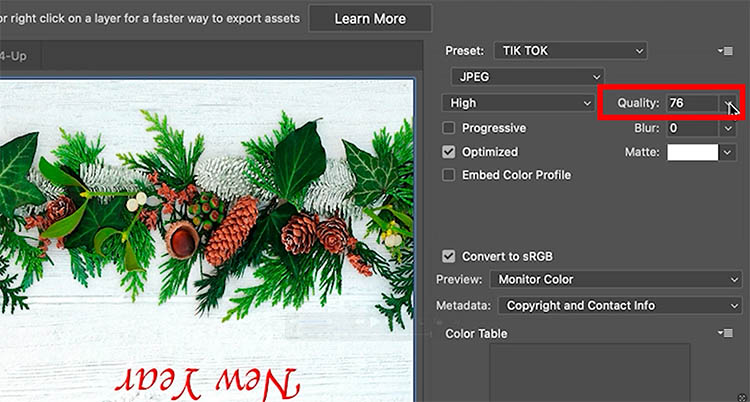Click the white Matte color swatch
Screen dimensions: 750x402
[x=692, y=152]
